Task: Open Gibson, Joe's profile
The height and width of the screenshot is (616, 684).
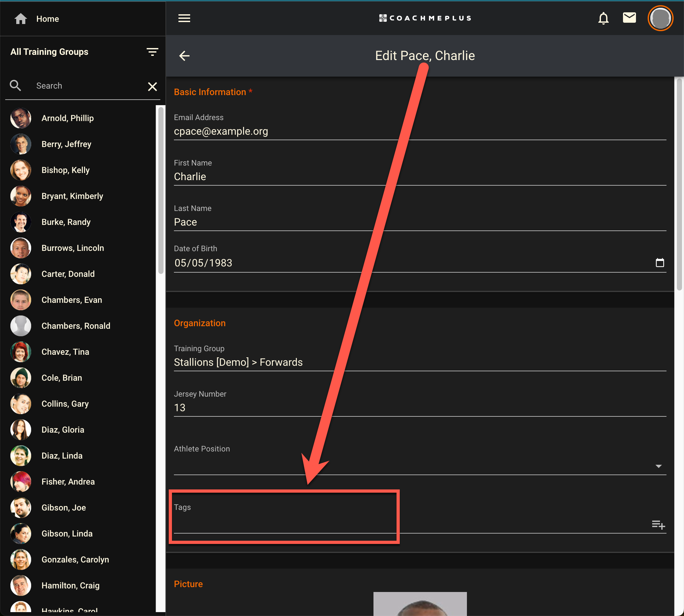Action: click(64, 507)
